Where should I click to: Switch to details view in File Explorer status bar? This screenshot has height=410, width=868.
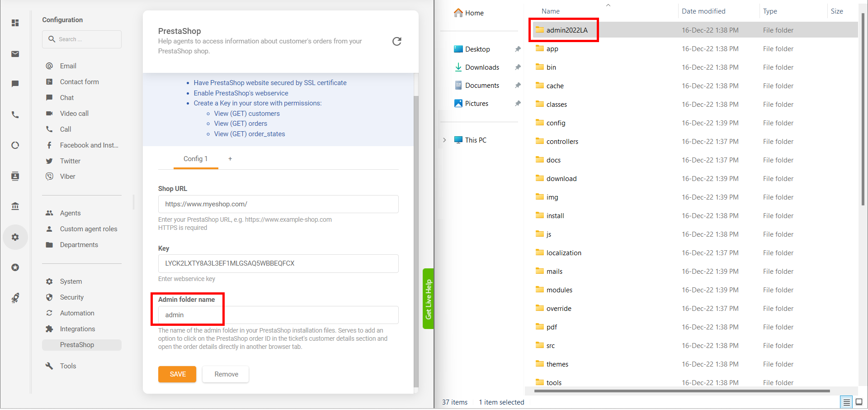tap(846, 402)
